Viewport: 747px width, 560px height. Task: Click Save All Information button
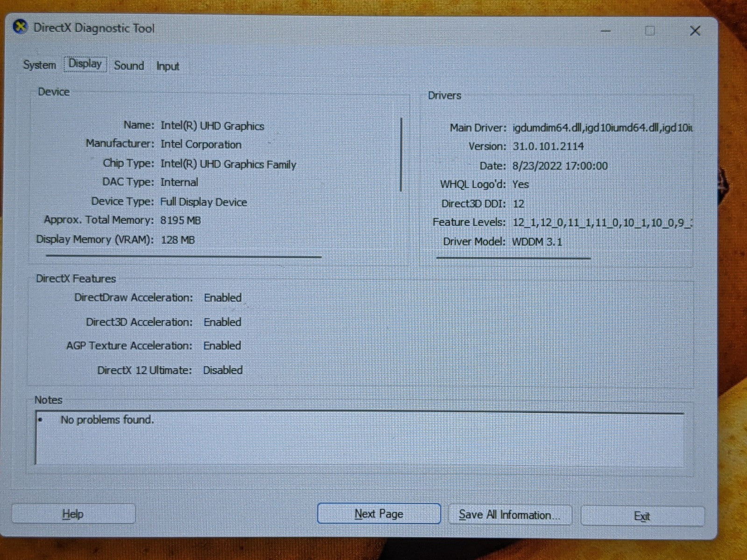[509, 515]
